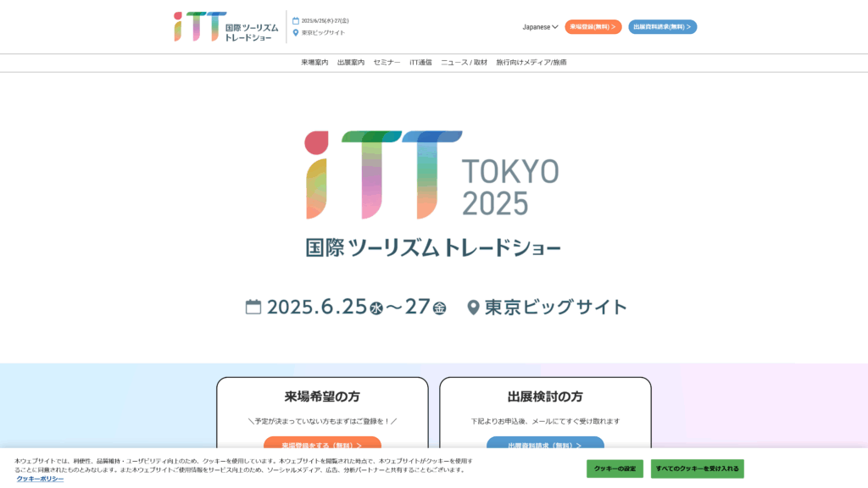Open the Japanese language dropdown
This screenshot has width=868, height=488.
coord(540,26)
